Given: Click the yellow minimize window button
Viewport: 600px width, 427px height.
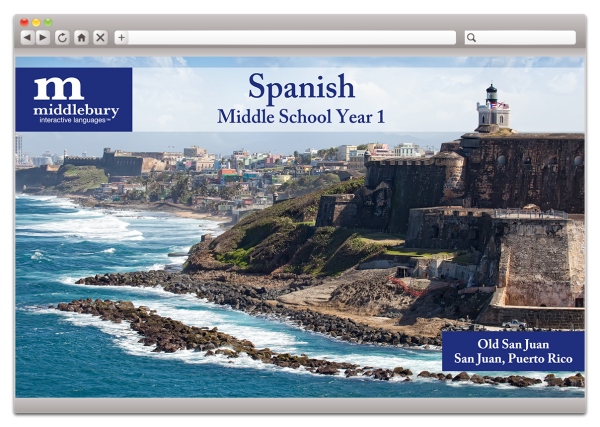Looking at the screenshot, I should point(36,22).
